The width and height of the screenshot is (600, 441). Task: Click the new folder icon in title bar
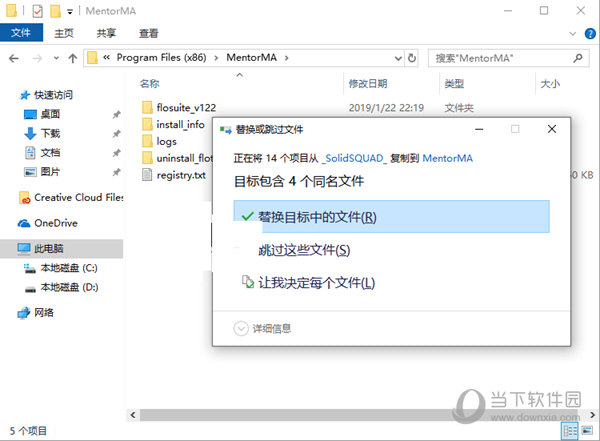pyautogui.click(x=55, y=11)
